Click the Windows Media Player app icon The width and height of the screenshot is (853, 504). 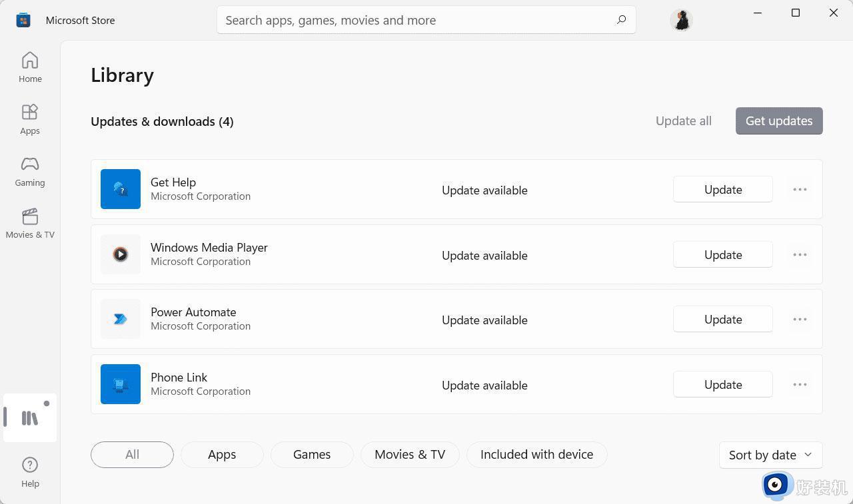121,254
